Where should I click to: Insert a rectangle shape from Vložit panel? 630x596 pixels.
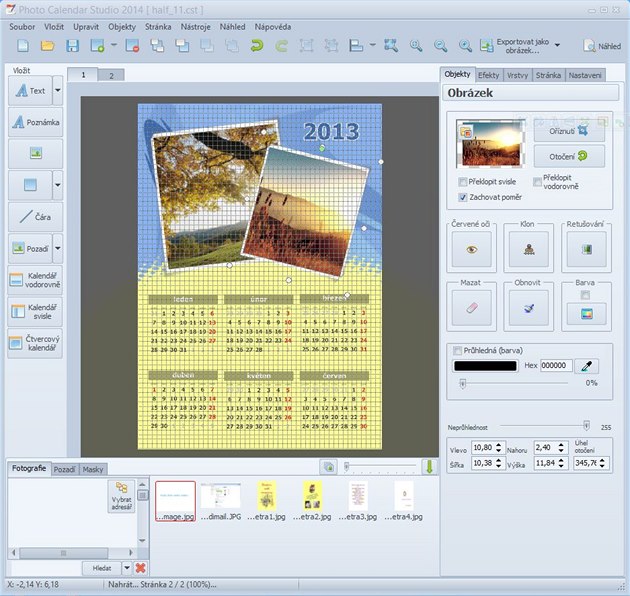[x=31, y=185]
